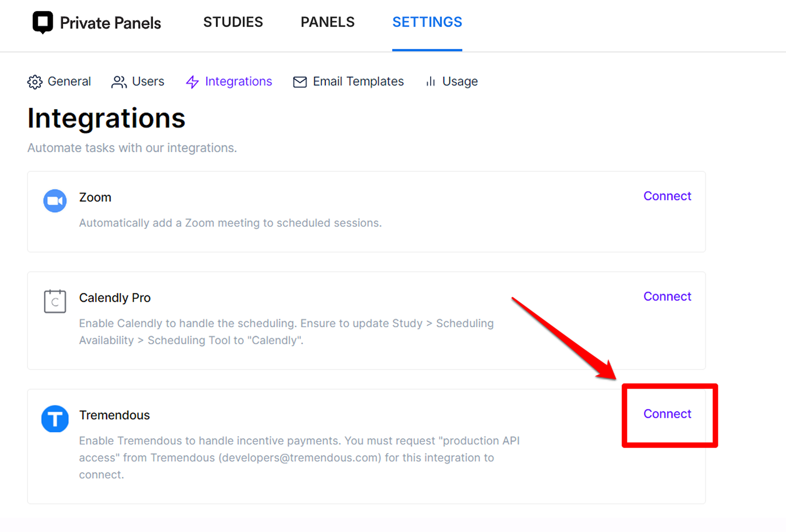Click the Zoom camera icon
Screen dimensions: 786x532
(x=55, y=201)
